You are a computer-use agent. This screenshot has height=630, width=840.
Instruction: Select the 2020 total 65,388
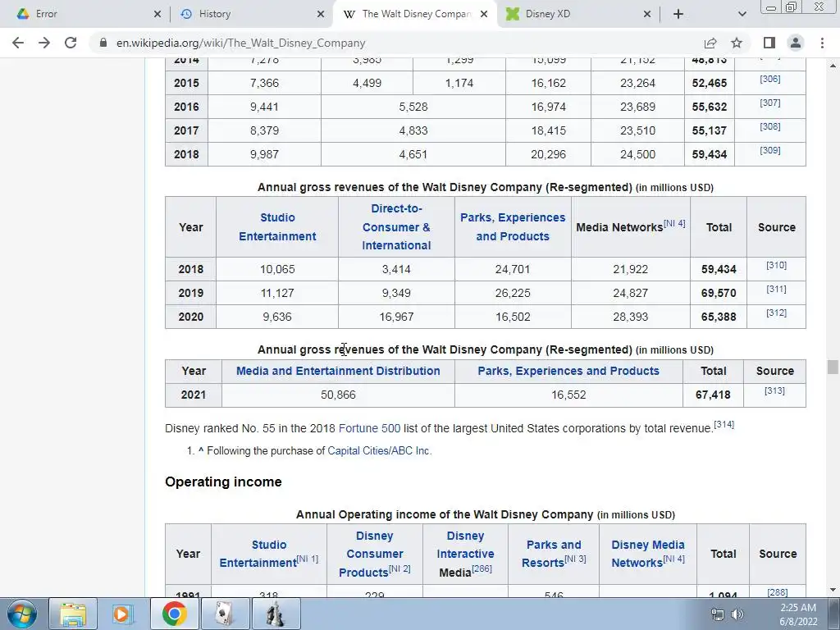coord(719,317)
